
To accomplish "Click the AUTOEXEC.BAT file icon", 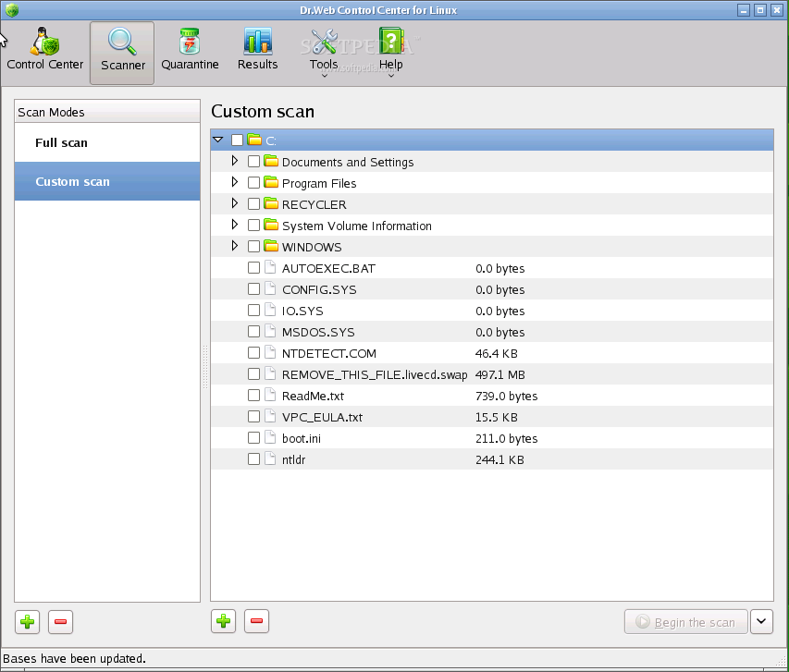I will 270,267.
